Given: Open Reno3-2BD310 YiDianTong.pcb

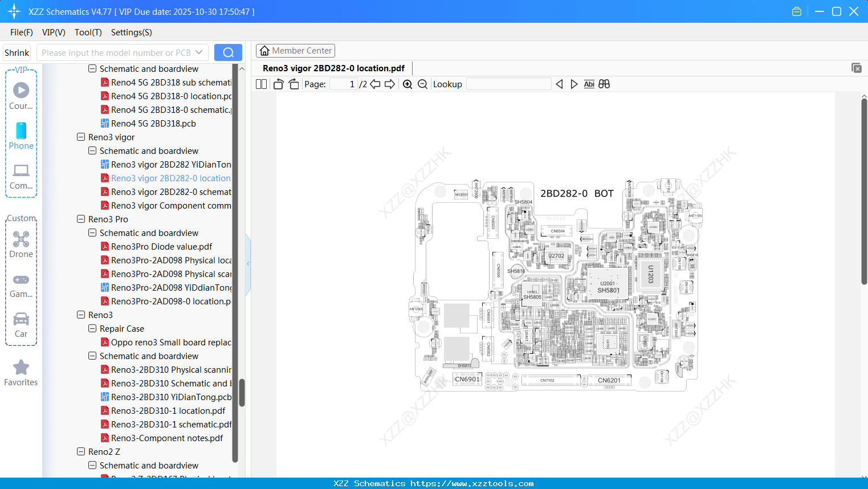Looking at the screenshot, I should click(x=166, y=397).
